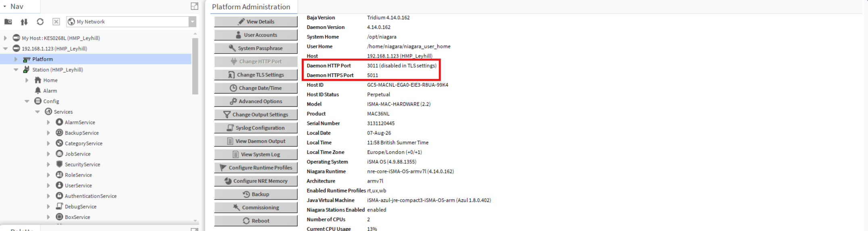Collapse the Config node
The height and width of the screenshot is (231, 868).
27,101
